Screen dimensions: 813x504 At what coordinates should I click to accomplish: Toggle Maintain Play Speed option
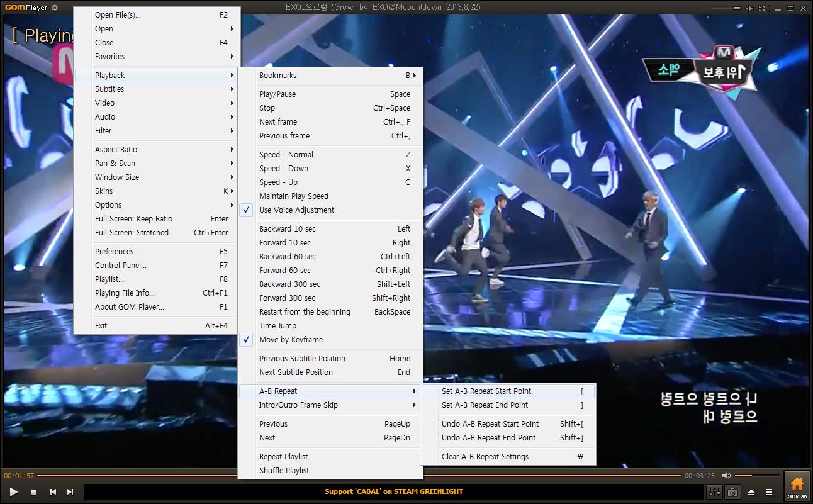click(x=331, y=196)
